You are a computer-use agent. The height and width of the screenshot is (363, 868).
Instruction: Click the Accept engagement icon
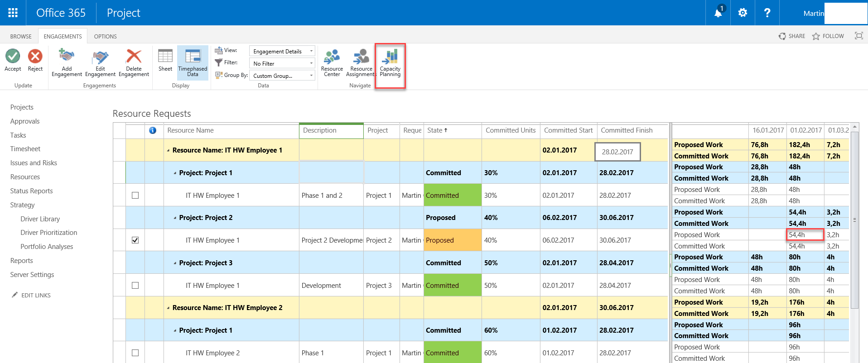tap(13, 57)
